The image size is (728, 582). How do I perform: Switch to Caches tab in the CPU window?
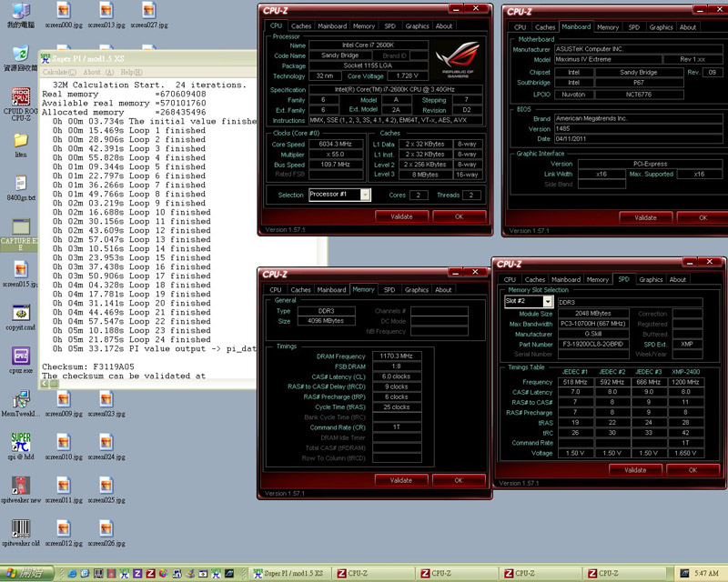point(300,26)
